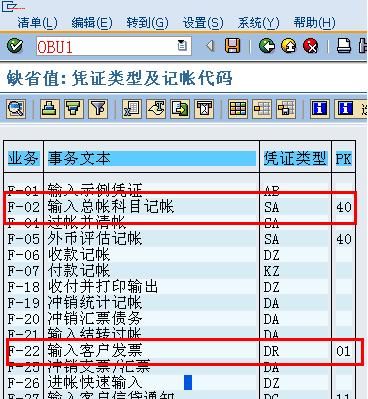Click the 收付并打印输出 row text
Viewport: 368px width, 399px height.
pyautogui.click(x=103, y=287)
